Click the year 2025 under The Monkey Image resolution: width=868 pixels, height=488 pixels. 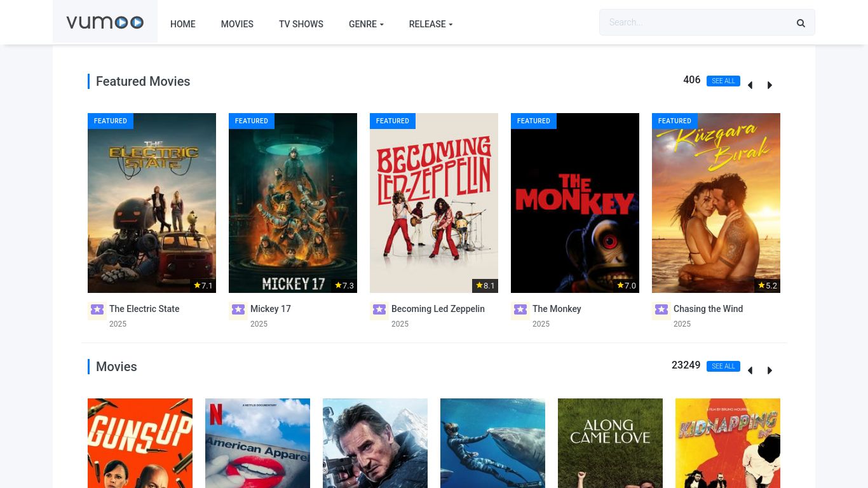click(541, 324)
